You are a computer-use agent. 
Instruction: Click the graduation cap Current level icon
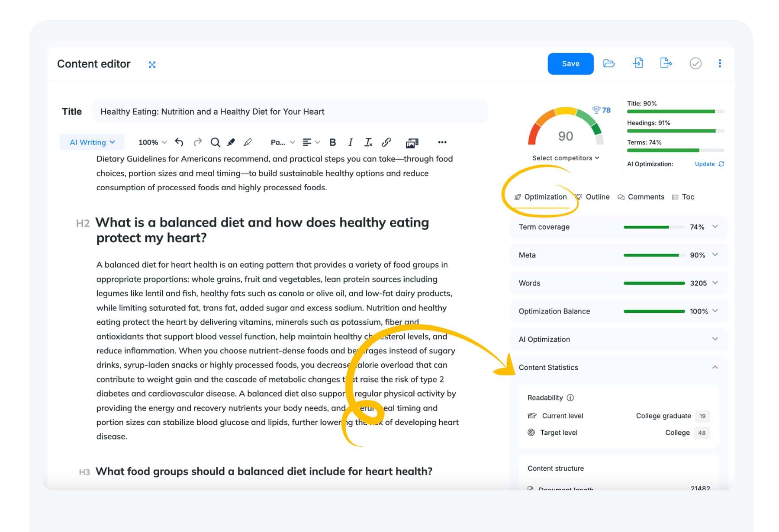click(532, 416)
